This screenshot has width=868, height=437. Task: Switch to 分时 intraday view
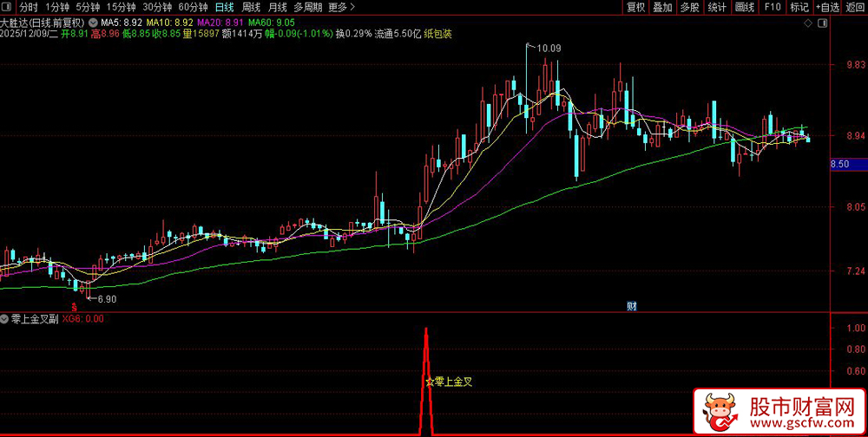click(29, 7)
